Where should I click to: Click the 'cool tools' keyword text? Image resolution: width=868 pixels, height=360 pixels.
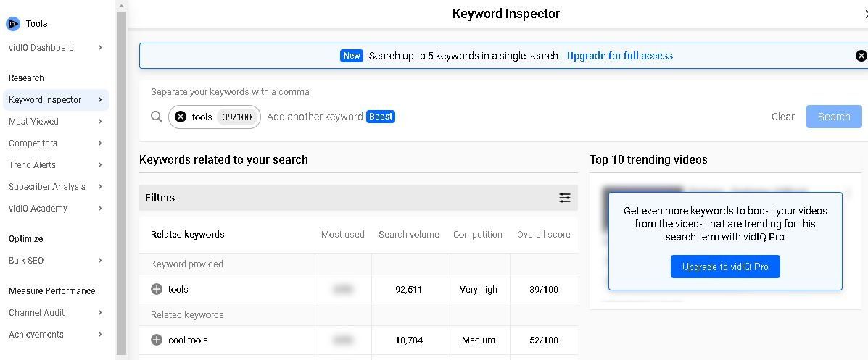[x=188, y=340]
